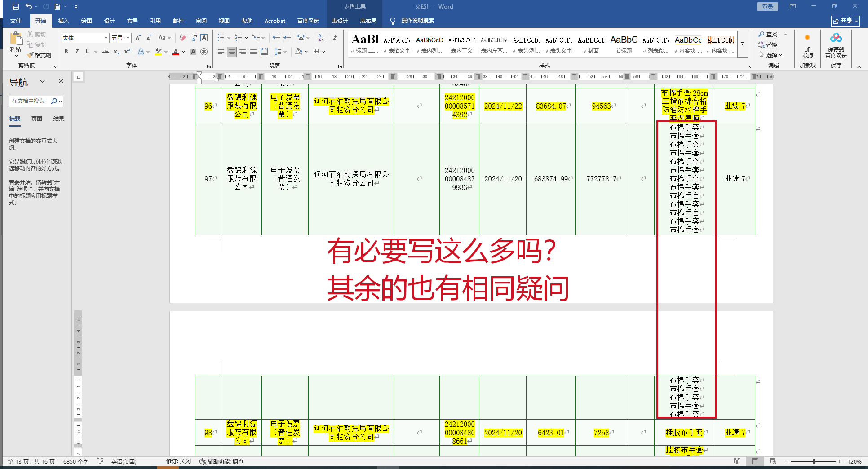Click the Paste (粘贴) clipboard icon
Screen dimensions: 868x469
pos(16,39)
